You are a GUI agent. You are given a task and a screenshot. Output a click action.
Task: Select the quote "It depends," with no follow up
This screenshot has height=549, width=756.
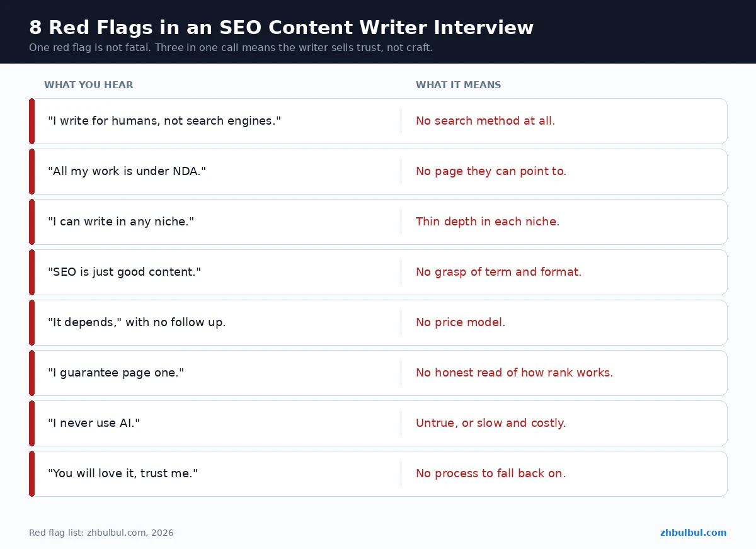[137, 322]
